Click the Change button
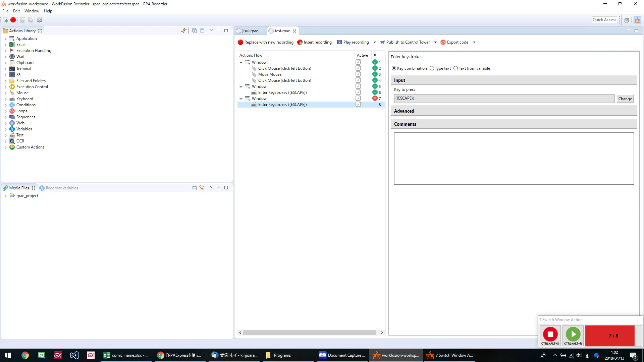 pyautogui.click(x=625, y=99)
